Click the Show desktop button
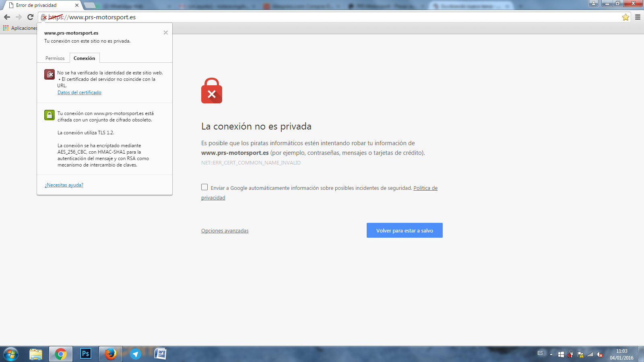This screenshot has height=362, width=644. tap(641, 354)
